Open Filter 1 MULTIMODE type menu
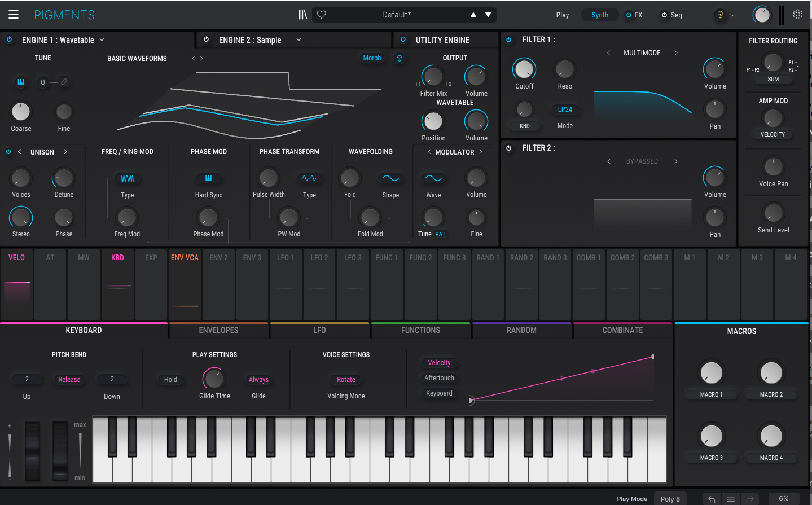 click(x=642, y=52)
